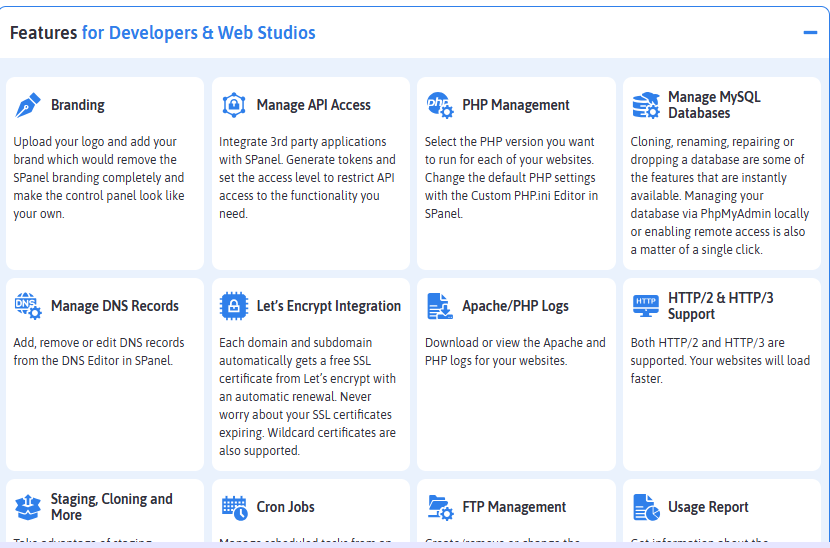Screen dimensions: 830x548
Task: Click the Branding description about uploading your logo
Action: 99,177
